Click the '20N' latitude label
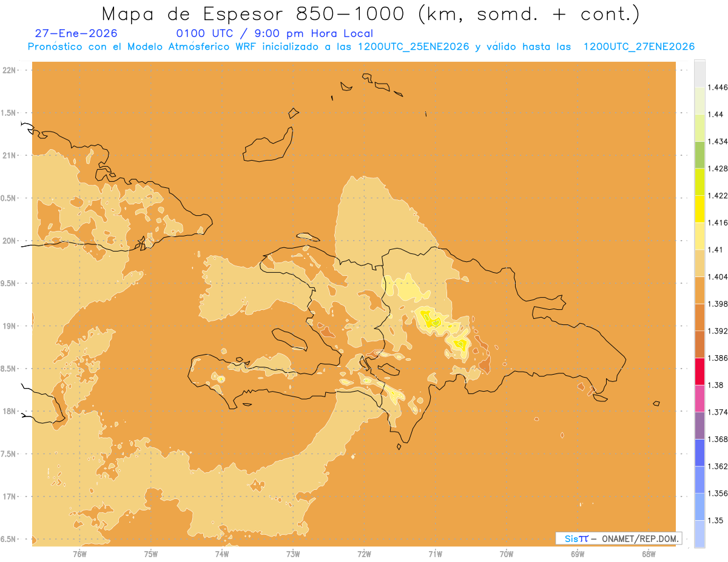Image resolution: width=728 pixels, height=562 pixels. 9,241
